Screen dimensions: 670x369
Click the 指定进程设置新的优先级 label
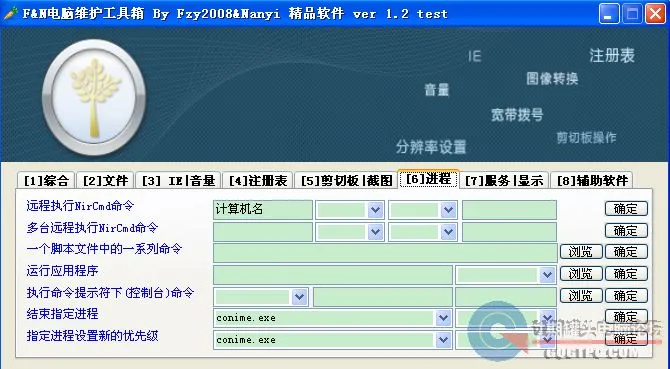92,336
